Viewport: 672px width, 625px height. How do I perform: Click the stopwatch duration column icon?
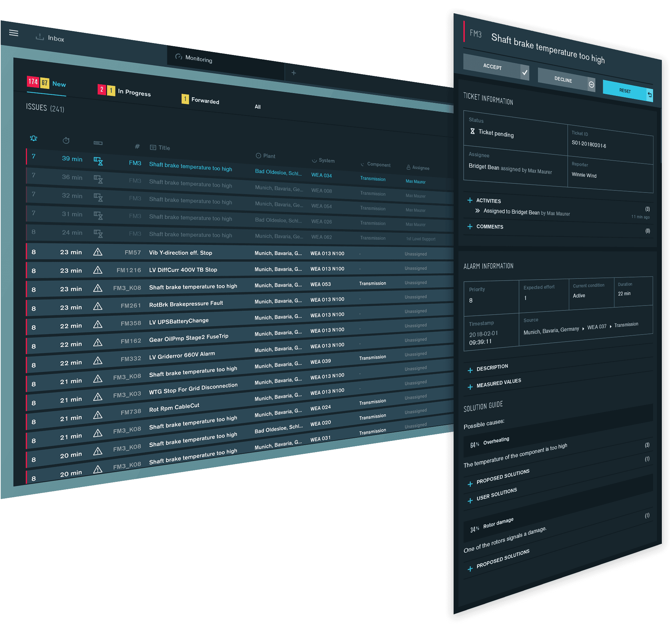[x=66, y=141]
